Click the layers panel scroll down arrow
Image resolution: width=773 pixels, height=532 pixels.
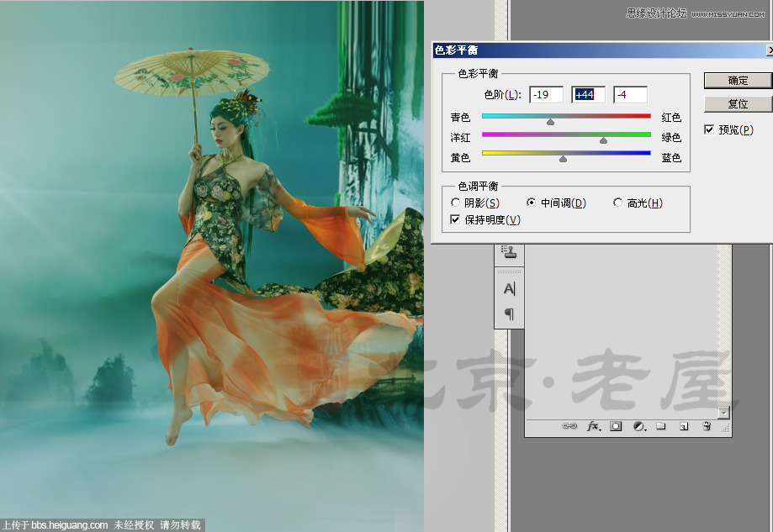[x=723, y=413]
